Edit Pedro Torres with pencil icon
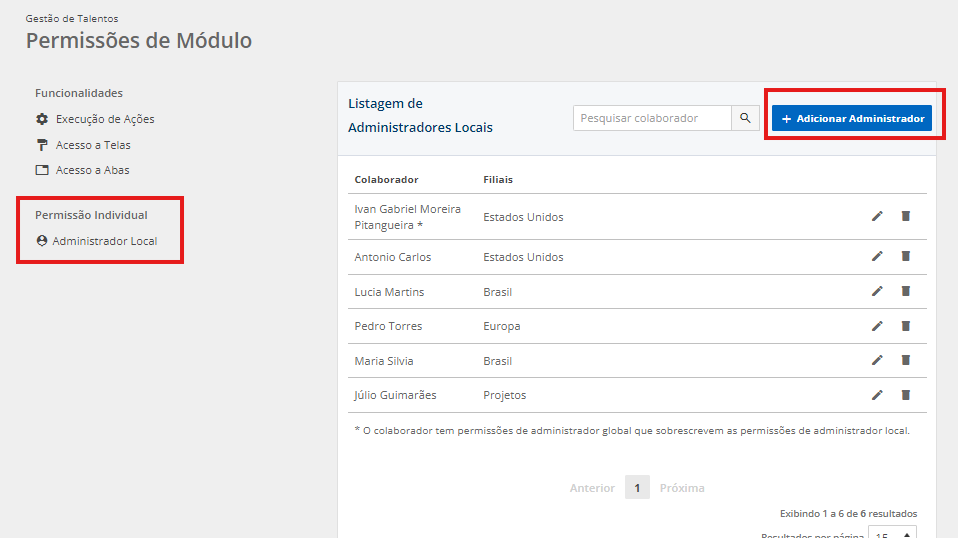This screenshot has height=538, width=958. (877, 326)
